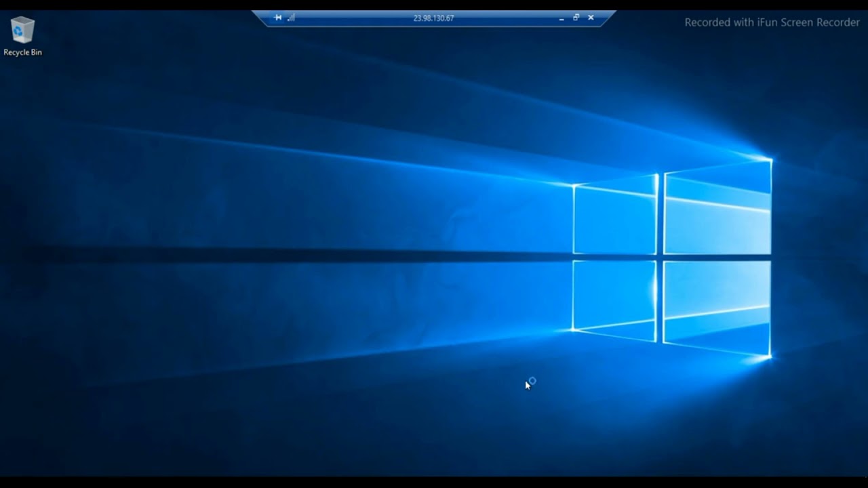Minimize the remote desktop session
The width and height of the screenshot is (868, 488).
561,18
